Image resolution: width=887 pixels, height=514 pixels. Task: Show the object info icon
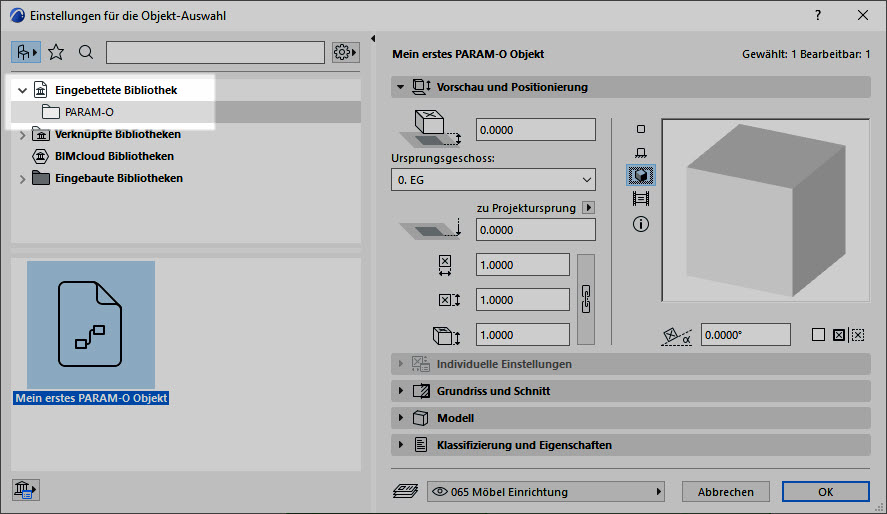[x=641, y=224]
